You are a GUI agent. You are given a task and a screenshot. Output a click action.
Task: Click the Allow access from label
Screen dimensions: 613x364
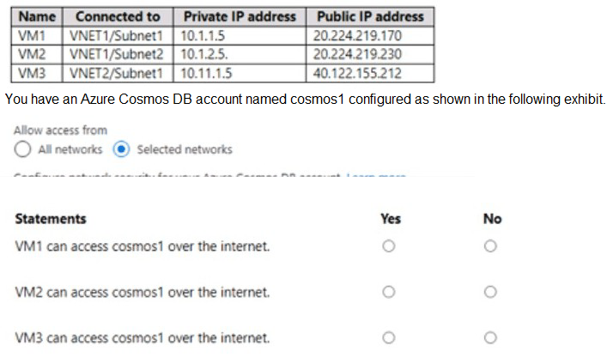tap(61, 130)
